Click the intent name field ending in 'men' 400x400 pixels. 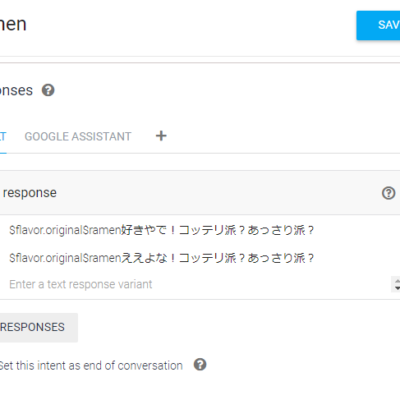coord(13,24)
